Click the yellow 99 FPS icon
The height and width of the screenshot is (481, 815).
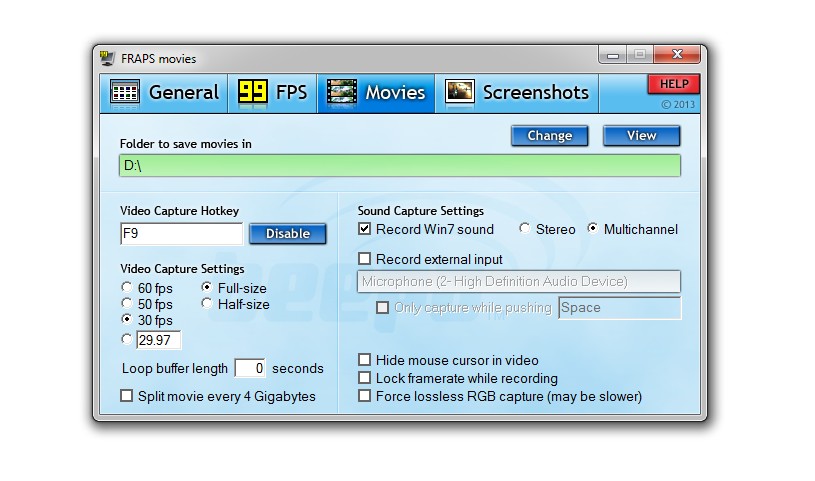(253, 92)
